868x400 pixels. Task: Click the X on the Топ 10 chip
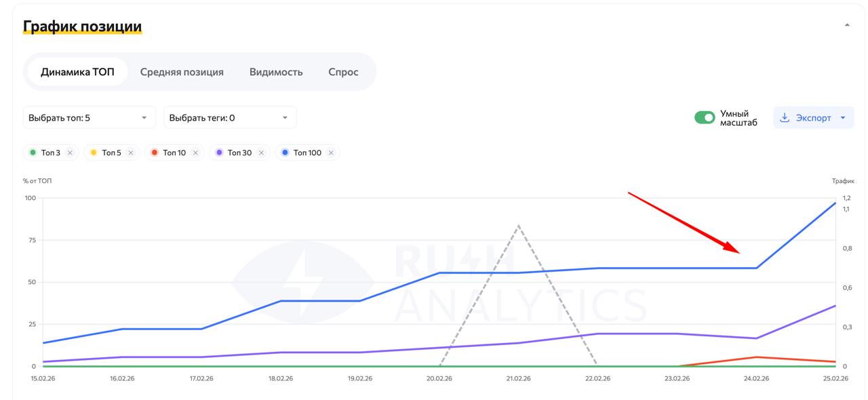pos(195,153)
